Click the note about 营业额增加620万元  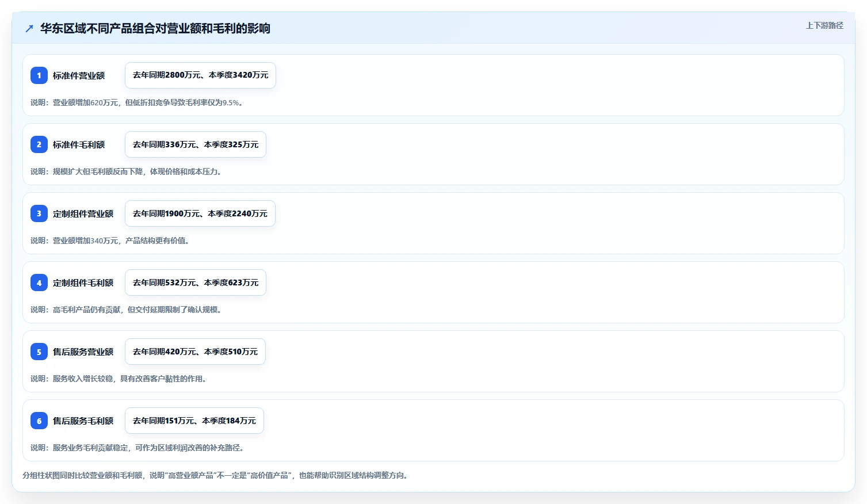coord(137,102)
